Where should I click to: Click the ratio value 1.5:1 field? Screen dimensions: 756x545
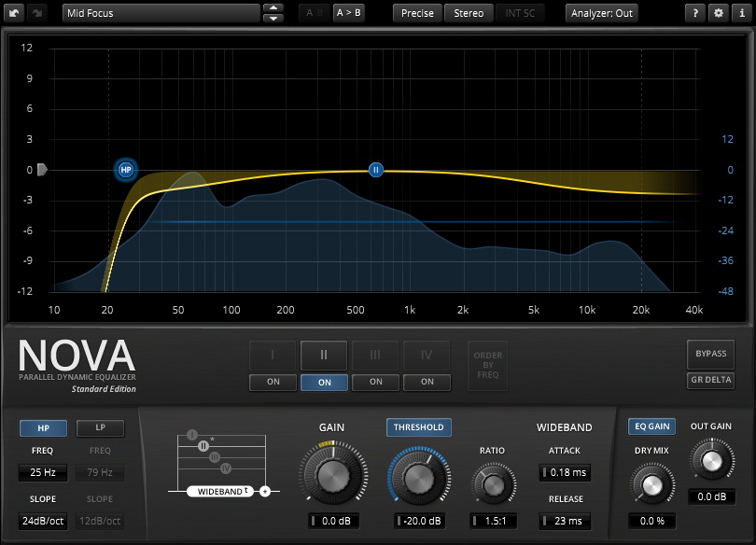(493, 521)
